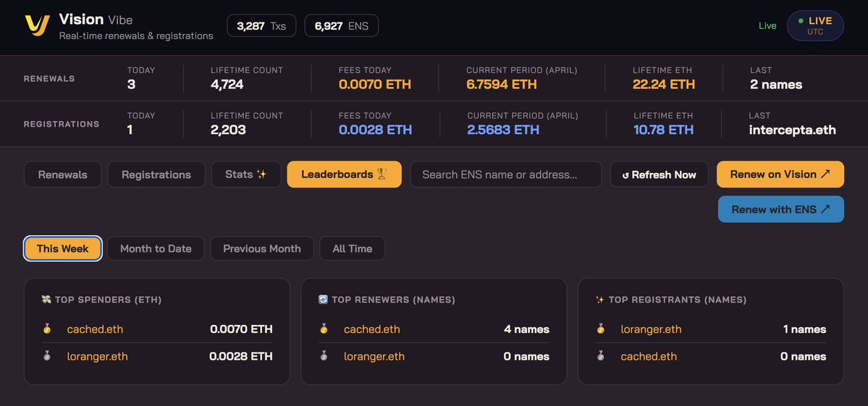The height and width of the screenshot is (406, 868).
Task: Click the Vision Vibe logo icon
Action: pyautogui.click(x=37, y=26)
